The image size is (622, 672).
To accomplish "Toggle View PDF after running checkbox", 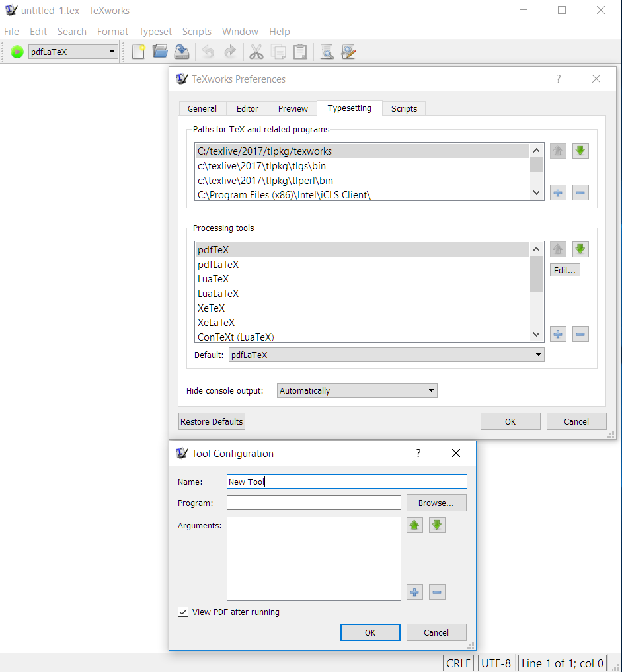I will [183, 612].
